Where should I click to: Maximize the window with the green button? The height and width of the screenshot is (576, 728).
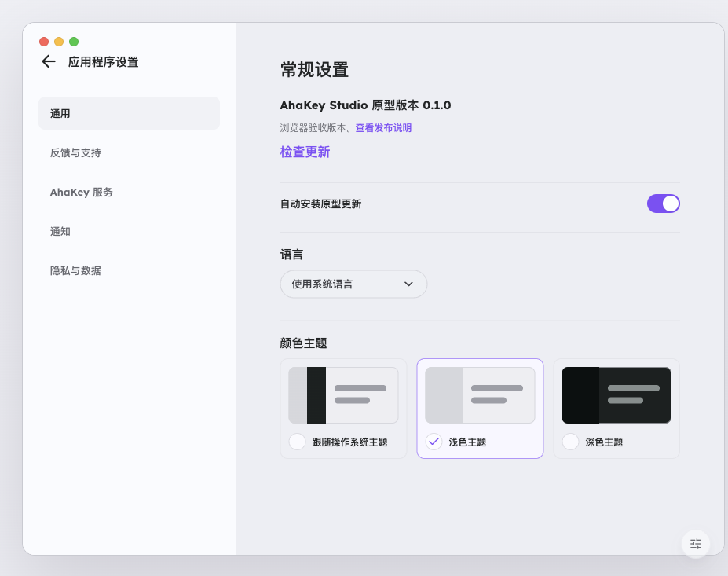pyautogui.click(x=74, y=42)
